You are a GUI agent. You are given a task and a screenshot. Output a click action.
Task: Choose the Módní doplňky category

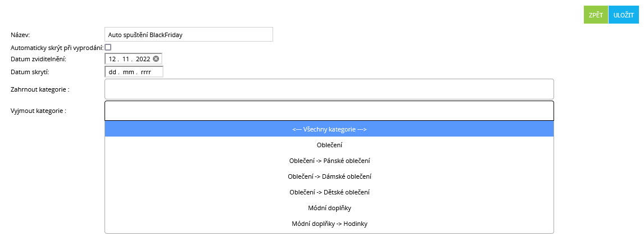tap(329, 208)
